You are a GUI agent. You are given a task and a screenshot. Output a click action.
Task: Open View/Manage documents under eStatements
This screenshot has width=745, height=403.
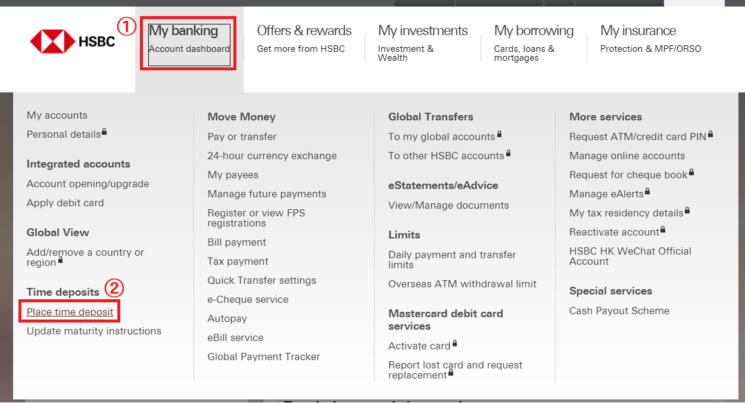point(448,205)
